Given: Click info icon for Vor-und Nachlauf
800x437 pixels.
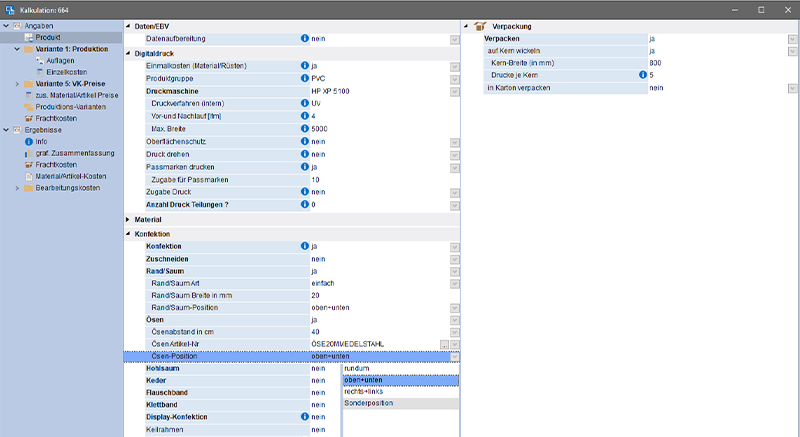Looking at the screenshot, I should 305,116.
